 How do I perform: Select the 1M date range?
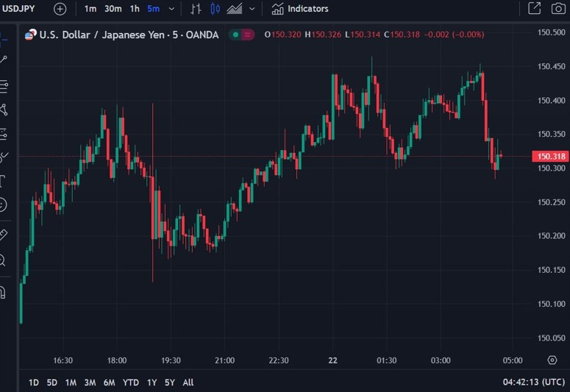(71, 382)
